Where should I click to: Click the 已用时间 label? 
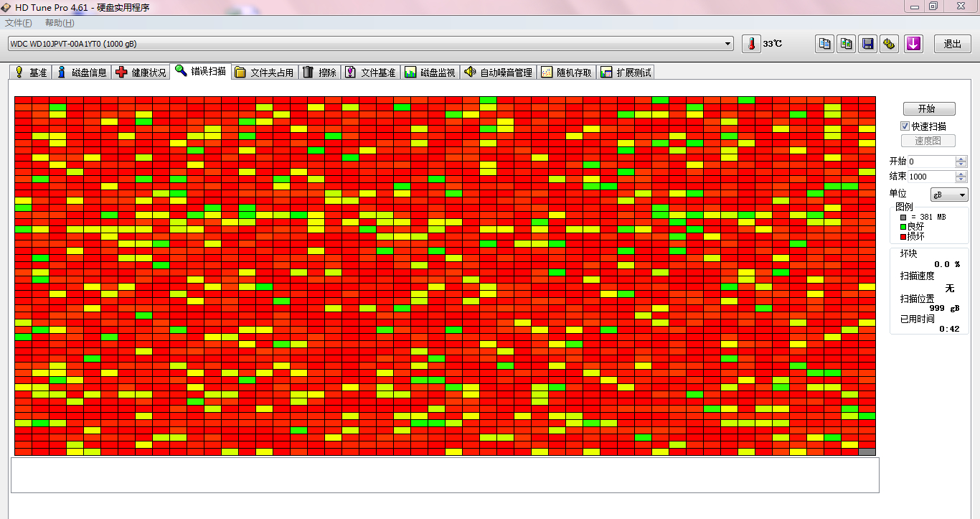pyautogui.click(x=918, y=319)
